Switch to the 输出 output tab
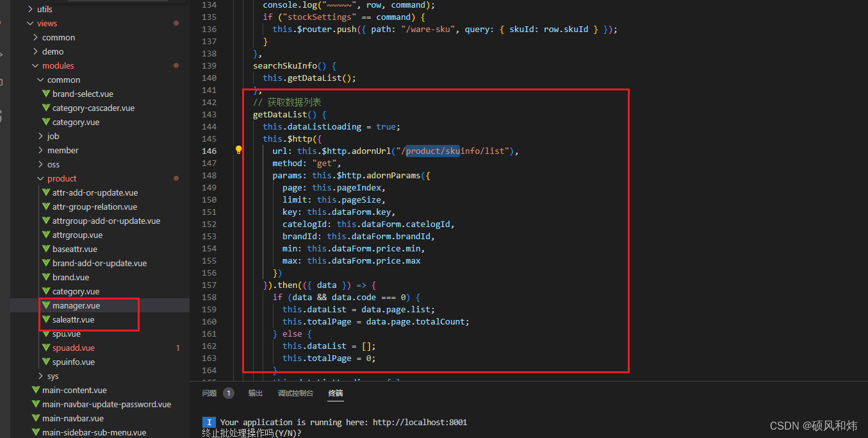 (x=256, y=393)
